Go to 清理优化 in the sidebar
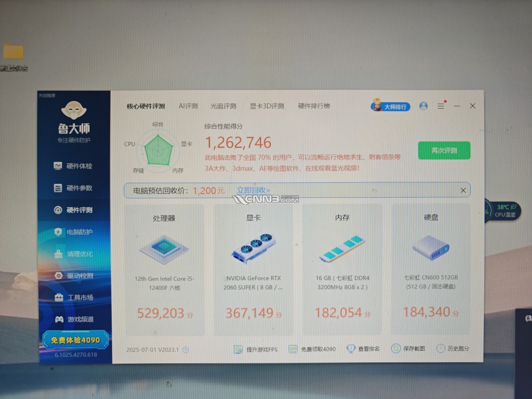 click(74, 254)
